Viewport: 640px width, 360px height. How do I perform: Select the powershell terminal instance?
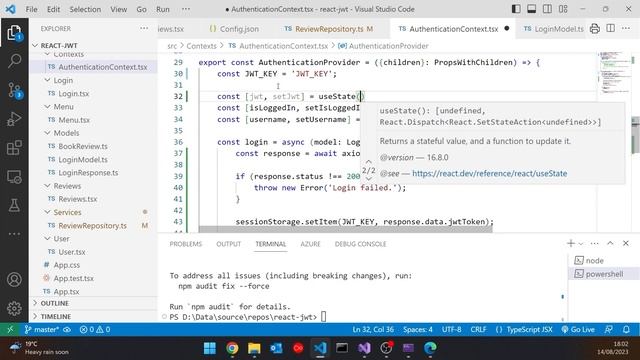[604, 274]
